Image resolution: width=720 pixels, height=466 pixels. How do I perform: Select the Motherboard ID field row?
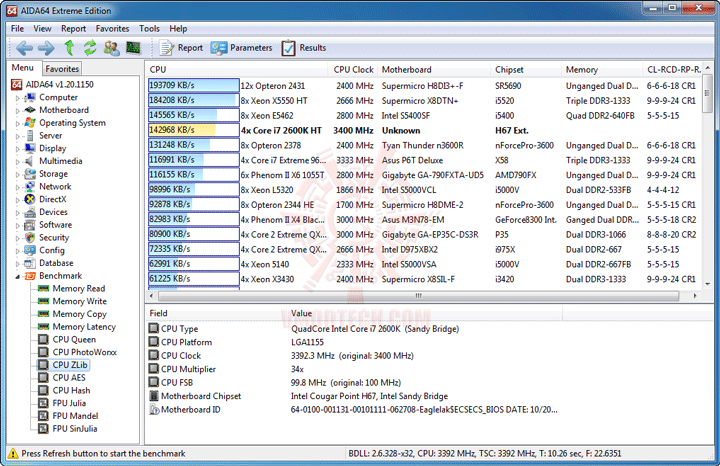tap(354, 410)
